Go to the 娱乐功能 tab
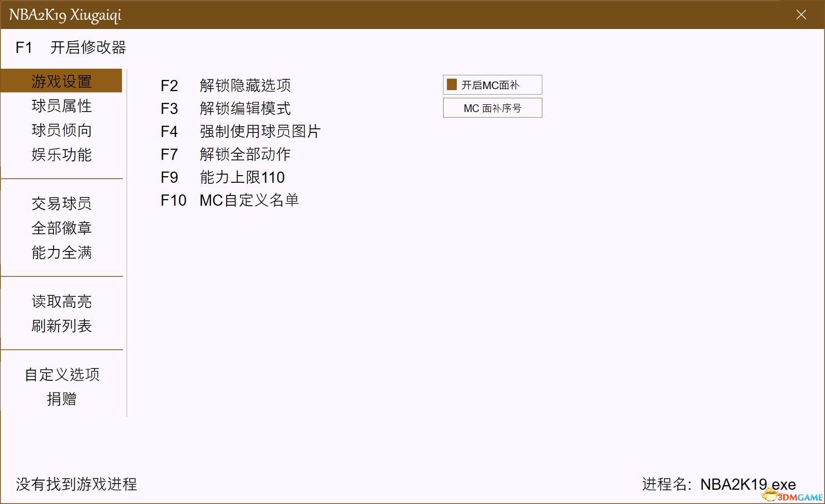The width and height of the screenshot is (825, 504). [x=61, y=155]
